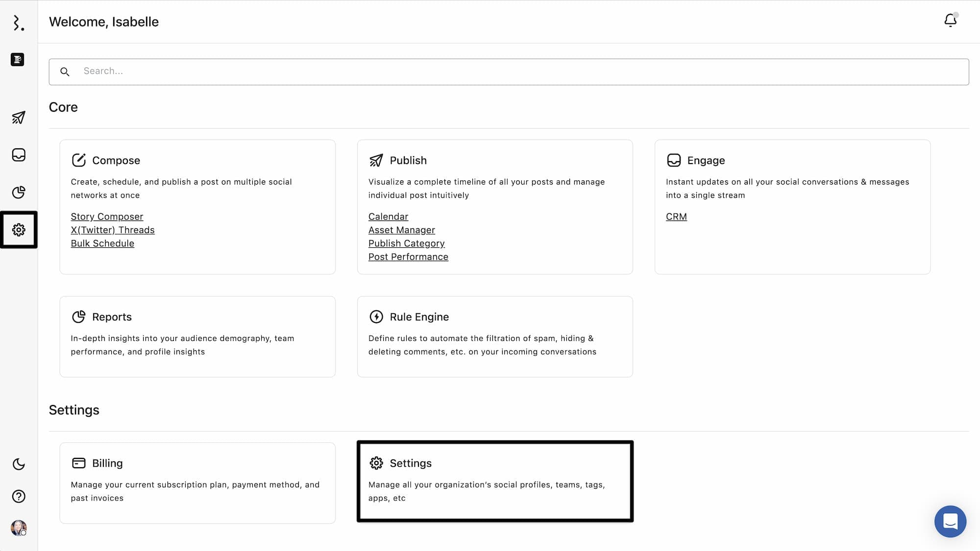Open the Rule Engine card
Viewport: 980px width, 551px height.
pyautogui.click(x=495, y=336)
